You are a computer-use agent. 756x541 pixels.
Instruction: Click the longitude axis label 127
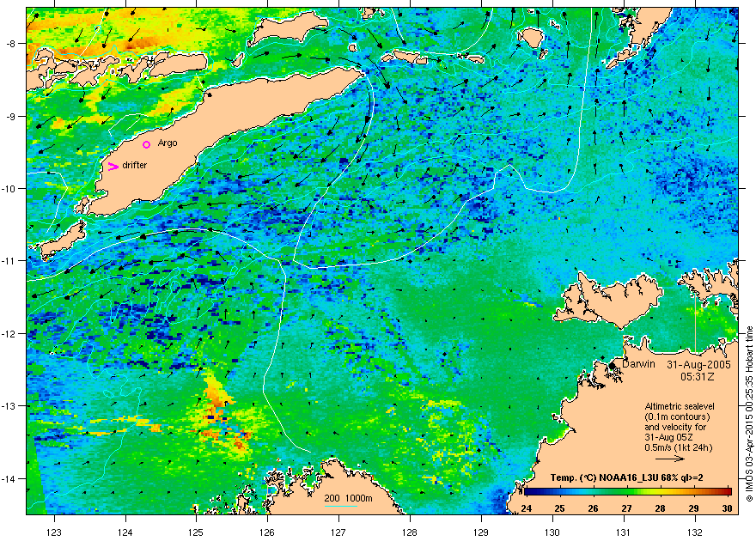pos(338,532)
